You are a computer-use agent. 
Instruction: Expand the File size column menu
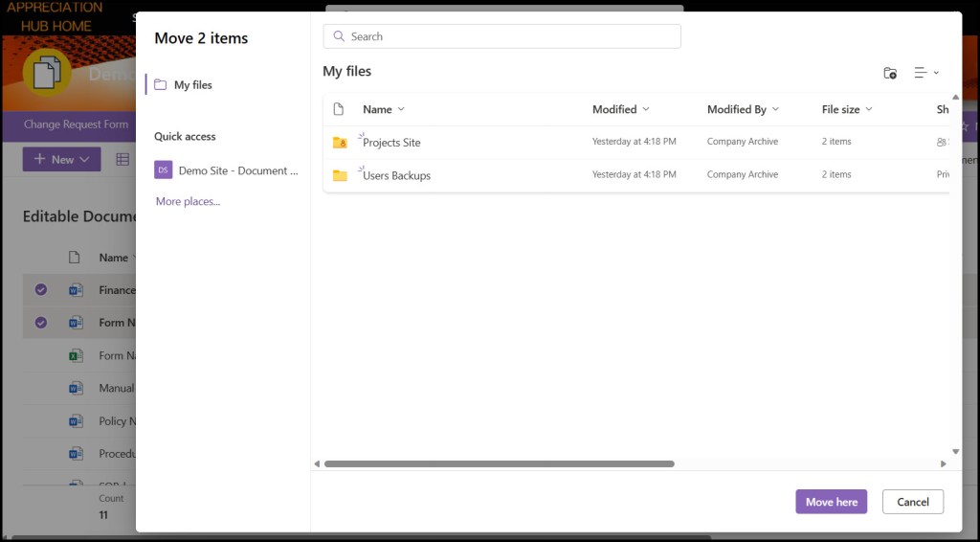(869, 109)
